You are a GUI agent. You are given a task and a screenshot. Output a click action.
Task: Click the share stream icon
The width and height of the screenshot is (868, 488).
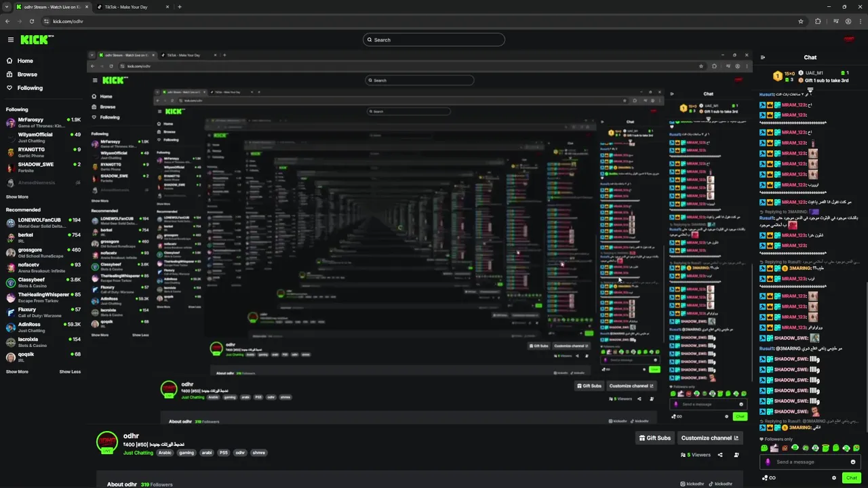tap(720, 455)
